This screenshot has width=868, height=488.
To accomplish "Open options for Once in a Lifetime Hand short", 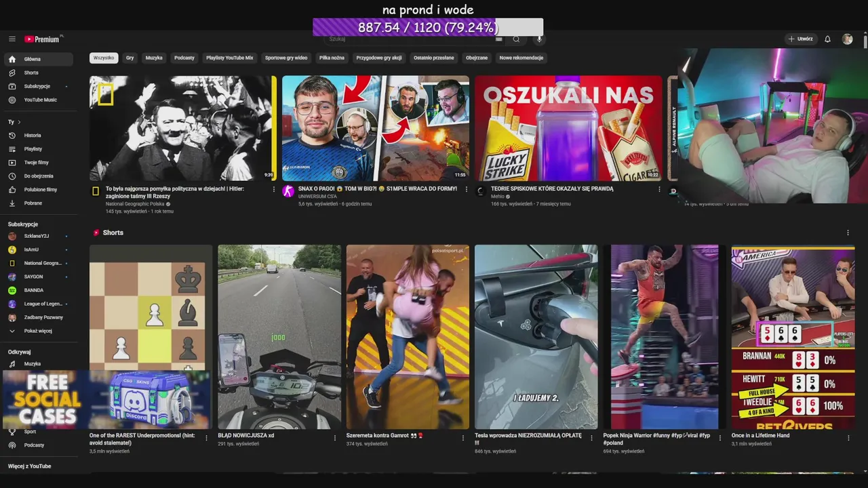I will [848, 438].
